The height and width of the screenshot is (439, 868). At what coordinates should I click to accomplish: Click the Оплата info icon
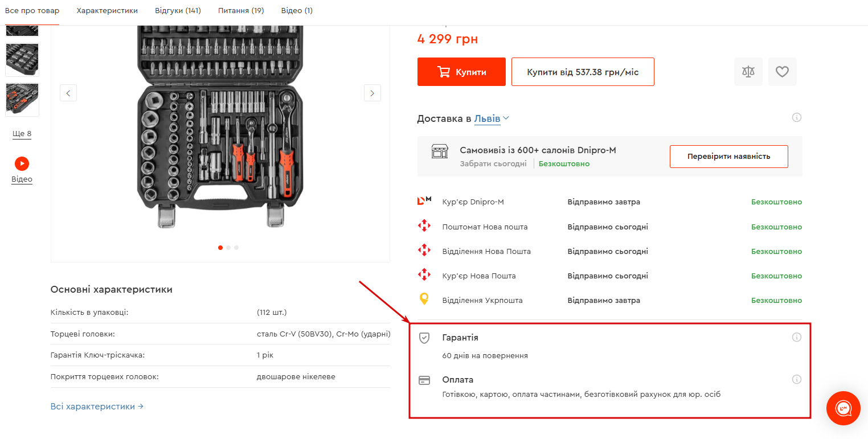(797, 379)
